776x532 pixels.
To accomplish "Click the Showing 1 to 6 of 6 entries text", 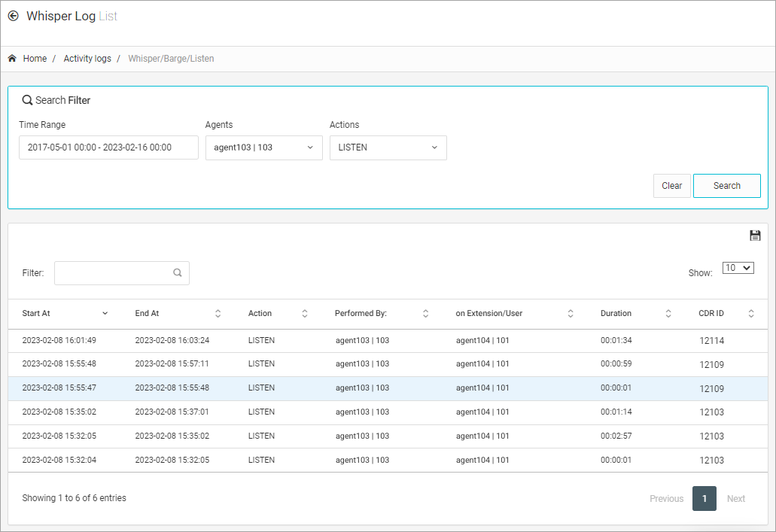I will click(x=75, y=498).
